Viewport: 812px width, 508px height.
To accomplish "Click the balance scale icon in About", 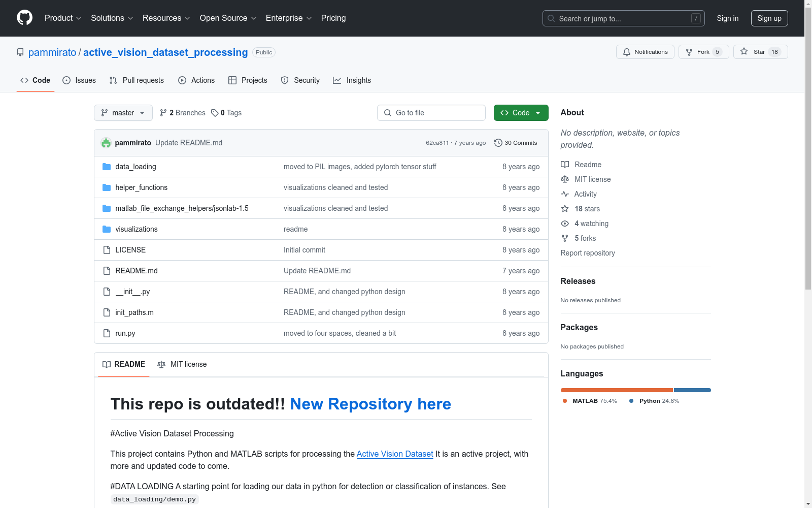I will tap(565, 179).
